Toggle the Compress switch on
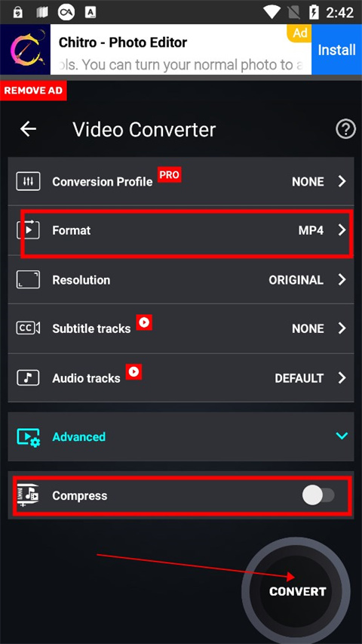The width and height of the screenshot is (362, 644). [319, 495]
